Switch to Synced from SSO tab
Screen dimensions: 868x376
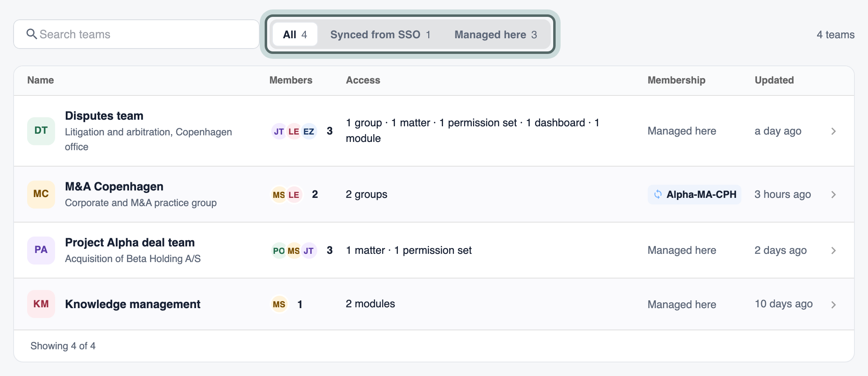click(x=380, y=35)
